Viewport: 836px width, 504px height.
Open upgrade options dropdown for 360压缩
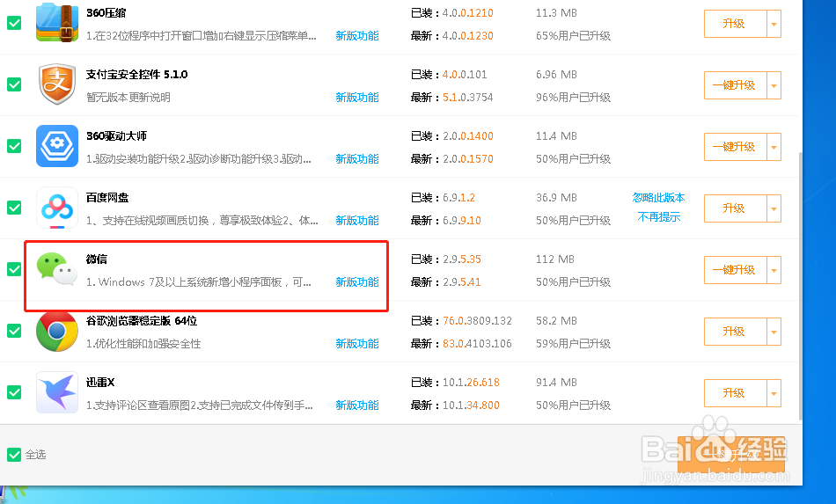774,24
